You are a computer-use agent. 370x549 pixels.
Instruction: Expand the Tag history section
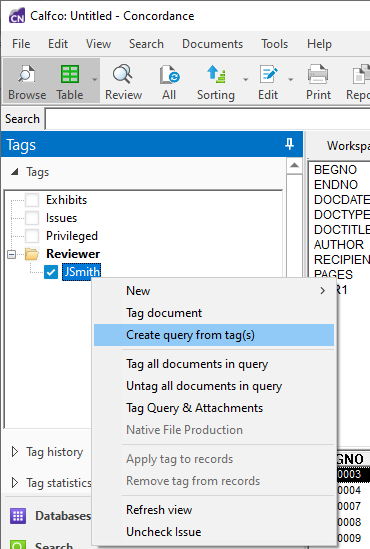click(14, 452)
